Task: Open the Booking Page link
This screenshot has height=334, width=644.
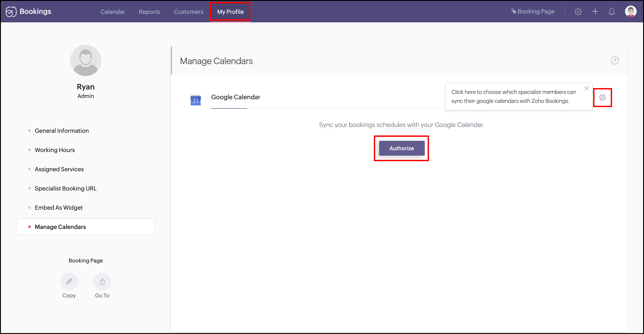Action: (x=533, y=12)
